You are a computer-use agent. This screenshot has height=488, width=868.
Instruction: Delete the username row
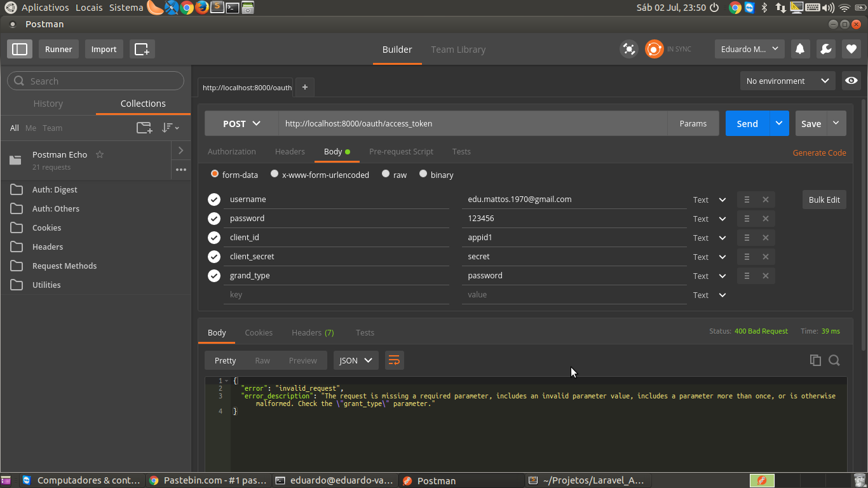click(x=766, y=200)
